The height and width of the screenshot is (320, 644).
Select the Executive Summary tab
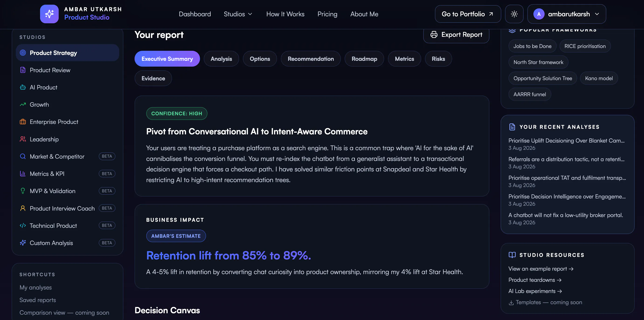click(x=167, y=59)
